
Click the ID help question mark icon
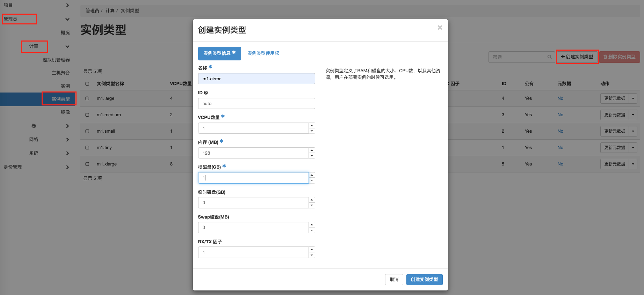(206, 93)
